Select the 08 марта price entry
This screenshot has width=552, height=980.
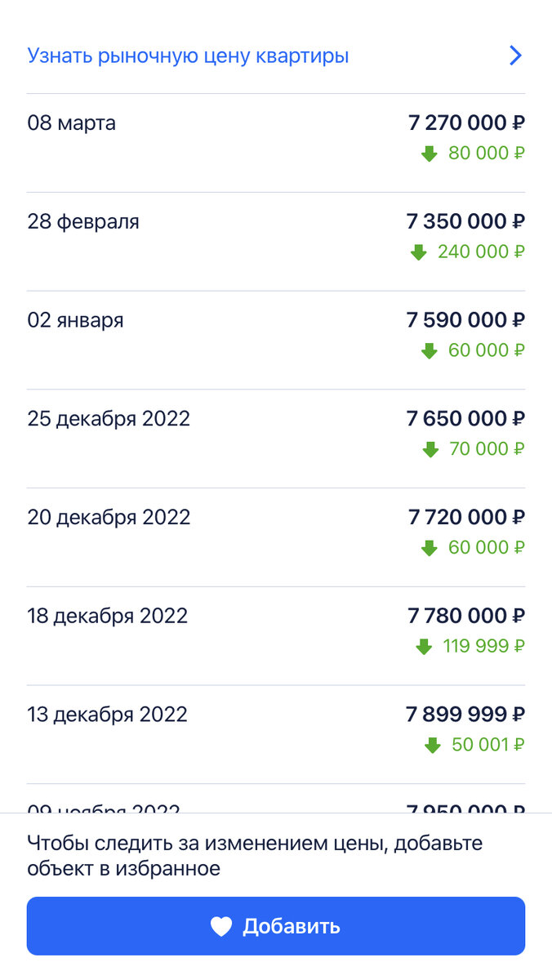[72, 123]
